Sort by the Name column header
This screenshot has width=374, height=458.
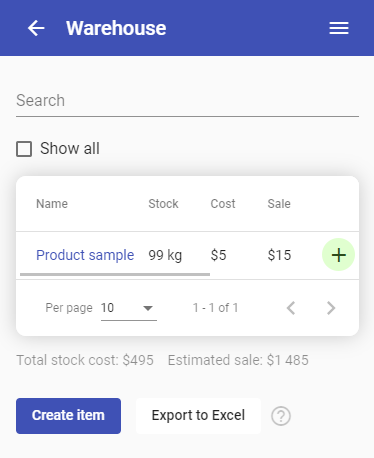[x=52, y=204]
